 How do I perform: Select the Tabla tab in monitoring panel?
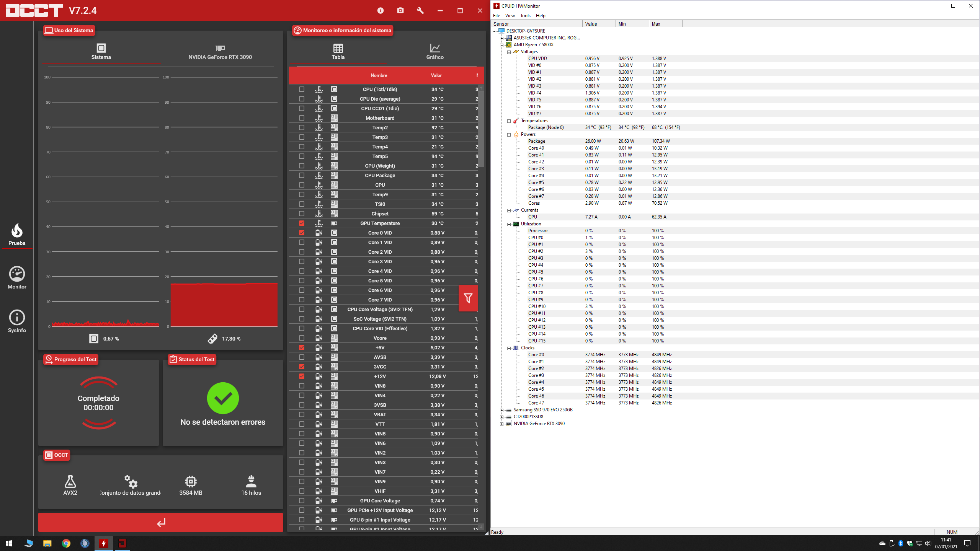pos(338,52)
